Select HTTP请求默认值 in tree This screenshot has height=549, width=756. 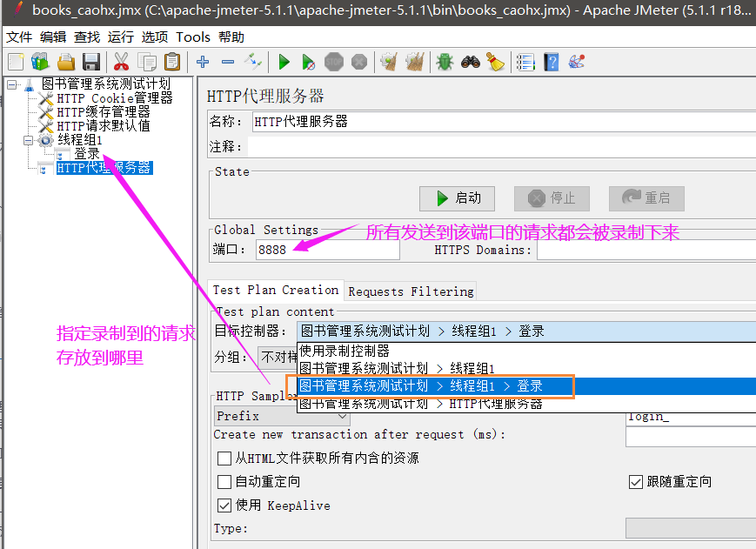click(104, 126)
